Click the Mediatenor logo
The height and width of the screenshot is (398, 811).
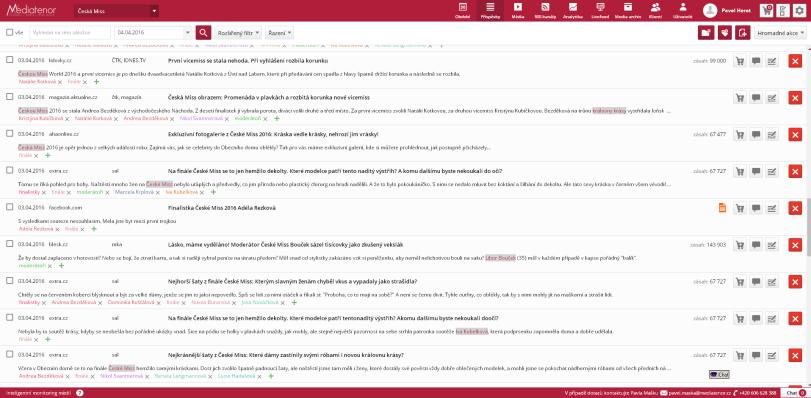(x=32, y=10)
